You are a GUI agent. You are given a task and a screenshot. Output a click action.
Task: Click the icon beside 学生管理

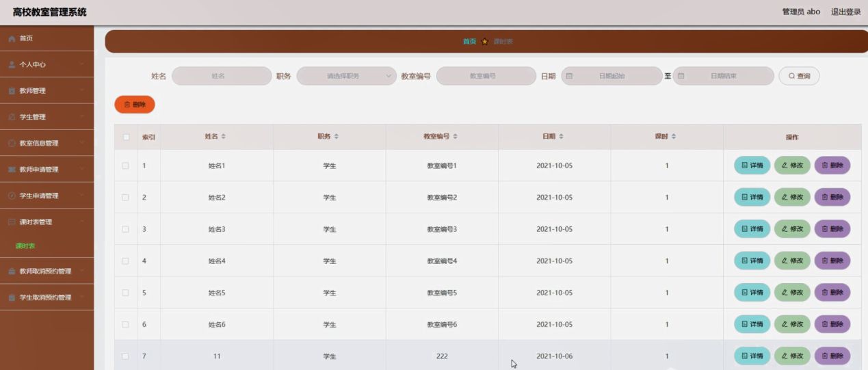(12, 117)
